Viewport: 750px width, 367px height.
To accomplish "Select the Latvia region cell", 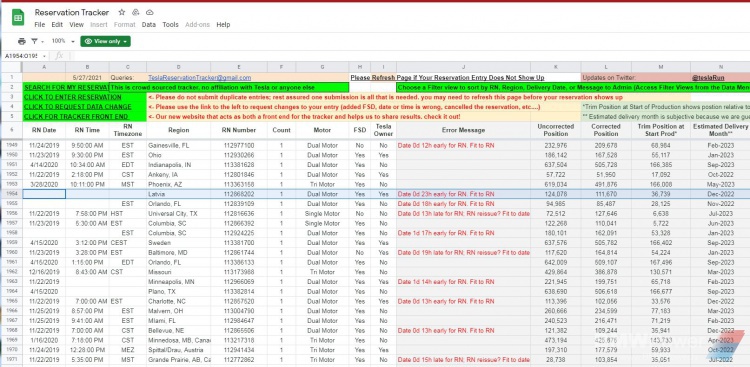I will click(x=178, y=194).
